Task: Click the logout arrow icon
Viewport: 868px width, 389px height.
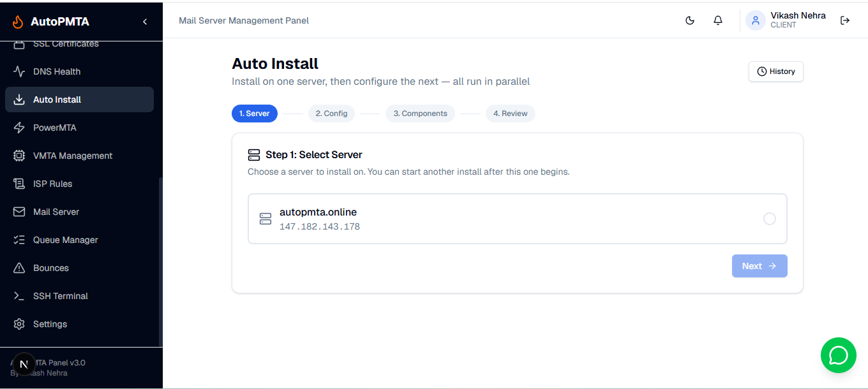Action: click(845, 20)
